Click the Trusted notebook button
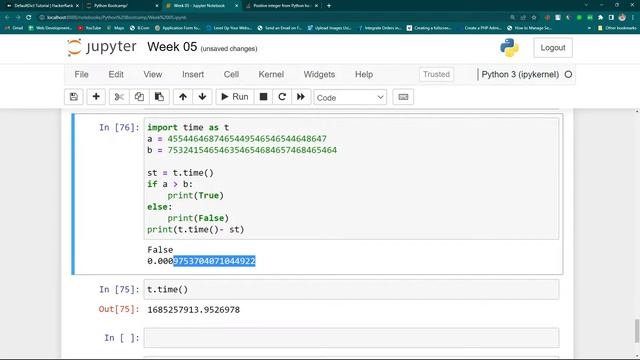Image resolution: width=640 pixels, height=360 pixels. pyautogui.click(x=436, y=74)
